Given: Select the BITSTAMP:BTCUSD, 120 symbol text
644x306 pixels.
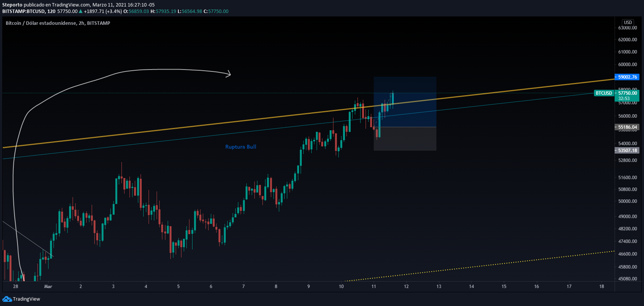Looking at the screenshot, I should (x=29, y=11).
